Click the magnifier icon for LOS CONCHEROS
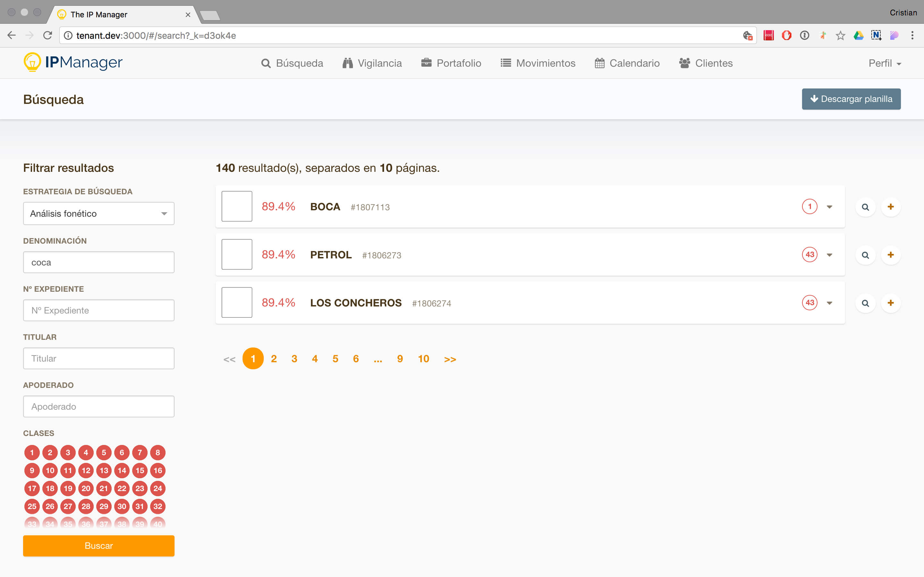 (865, 303)
